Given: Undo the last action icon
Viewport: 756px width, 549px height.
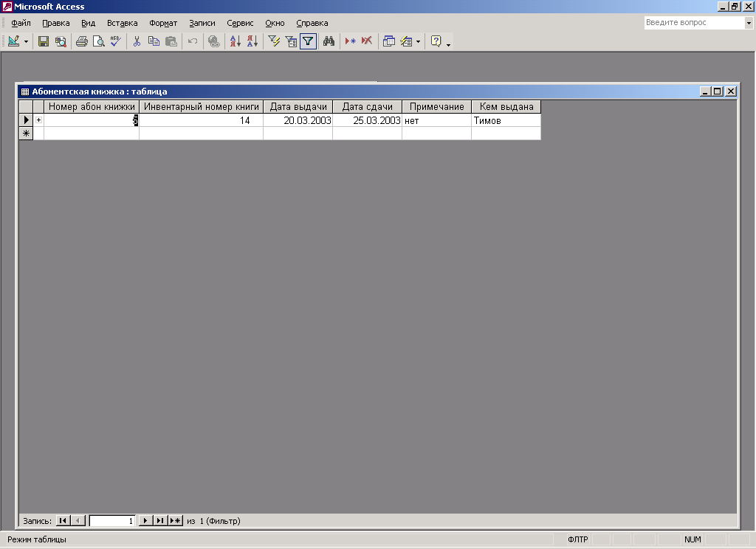Looking at the screenshot, I should [193, 41].
